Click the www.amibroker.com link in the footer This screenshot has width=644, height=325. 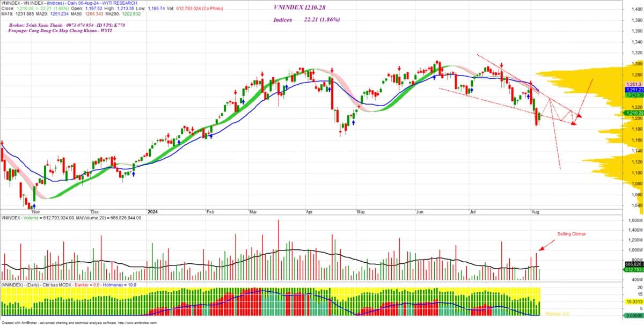click(x=137, y=323)
